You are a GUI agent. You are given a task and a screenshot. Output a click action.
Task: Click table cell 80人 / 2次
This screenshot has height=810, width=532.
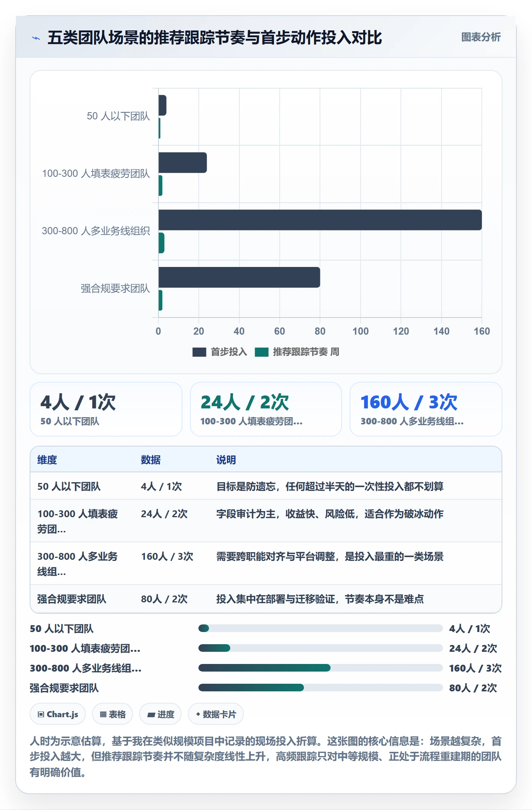(x=164, y=599)
